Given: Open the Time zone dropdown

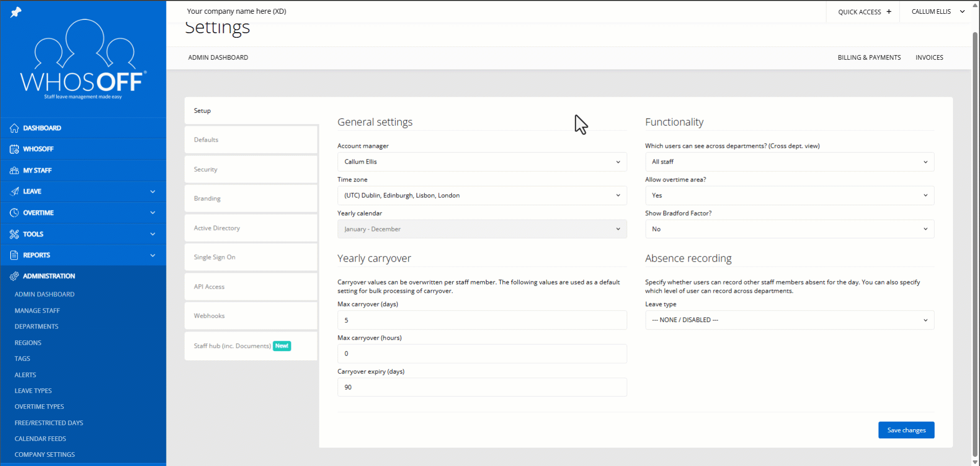Looking at the screenshot, I should [481, 196].
